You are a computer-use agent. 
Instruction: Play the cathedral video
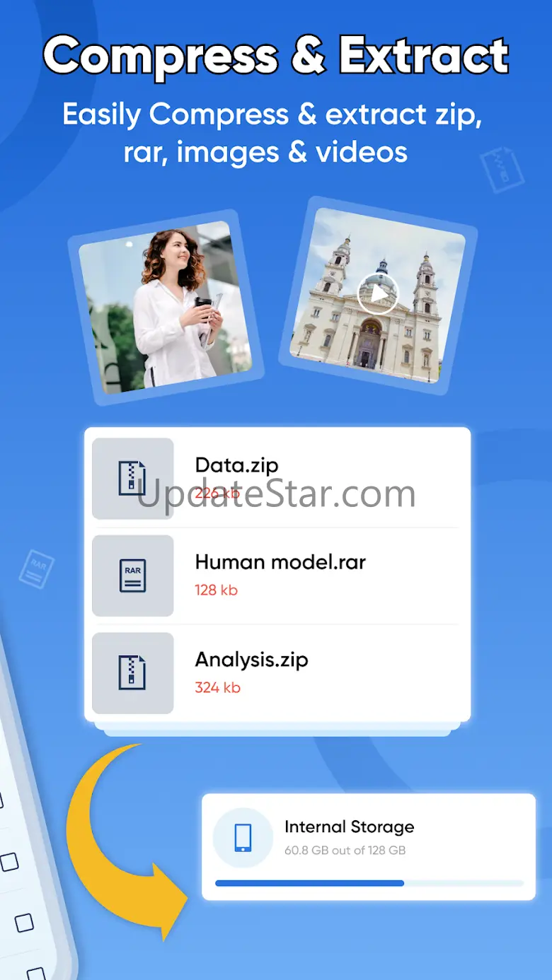377,293
